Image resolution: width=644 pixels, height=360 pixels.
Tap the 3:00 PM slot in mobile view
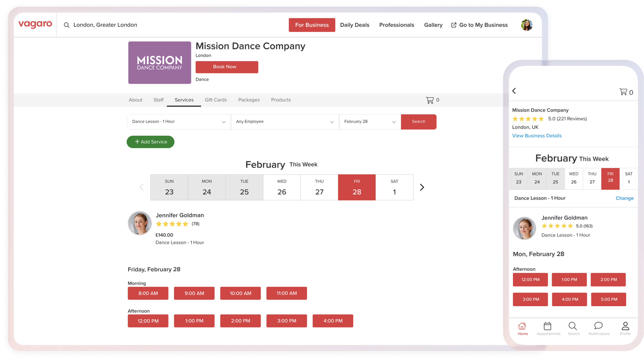pos(530,299)
